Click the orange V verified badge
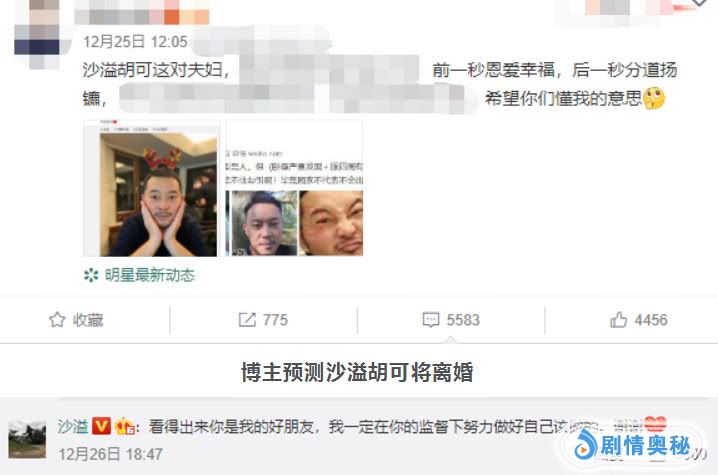Image resolution: width=718 pixels, height=475 pixels. pos(101,426)
